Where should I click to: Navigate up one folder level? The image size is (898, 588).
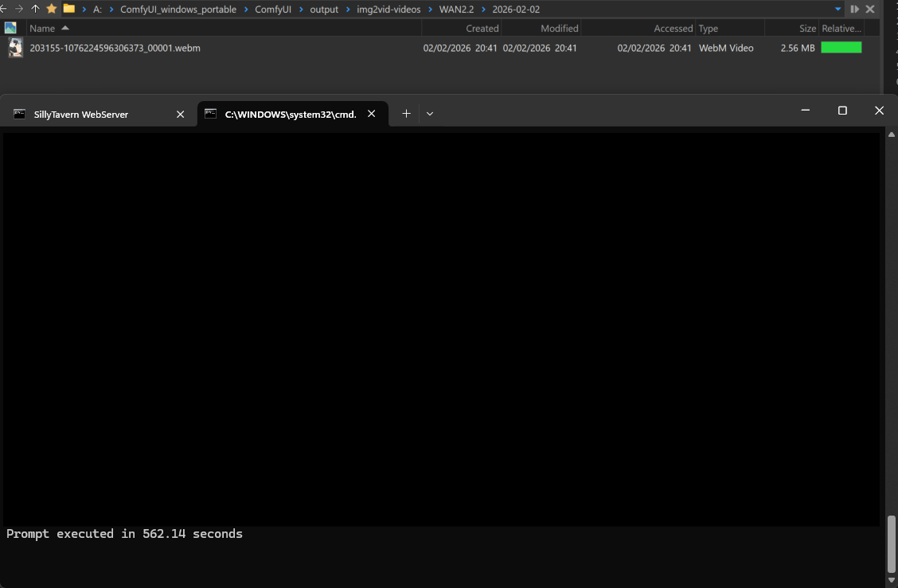click(x=35, y=10)
